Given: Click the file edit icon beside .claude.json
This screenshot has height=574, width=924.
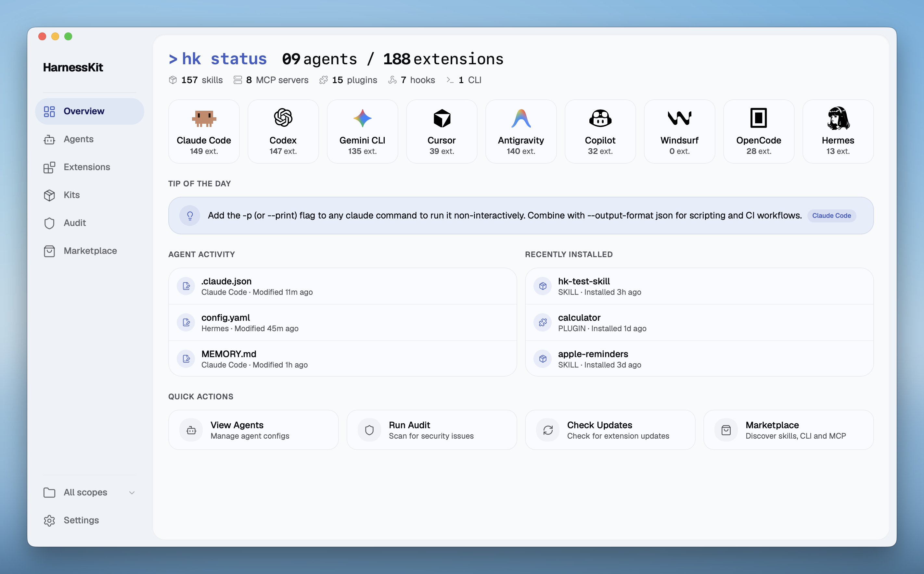Looking at the screenshot, I should click(186, 286).
